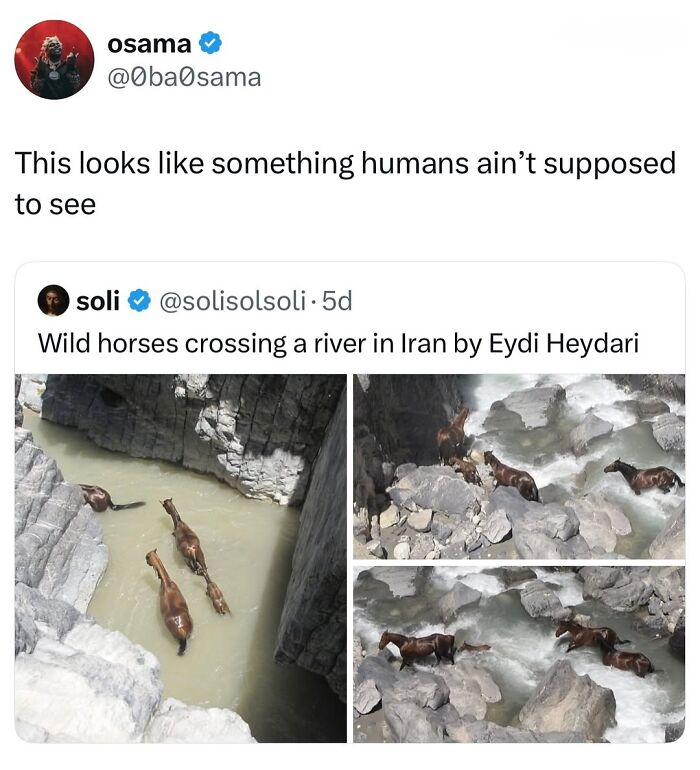Open soli's small profile avatar
Screen dimensions: 700x770
point(53,300)
